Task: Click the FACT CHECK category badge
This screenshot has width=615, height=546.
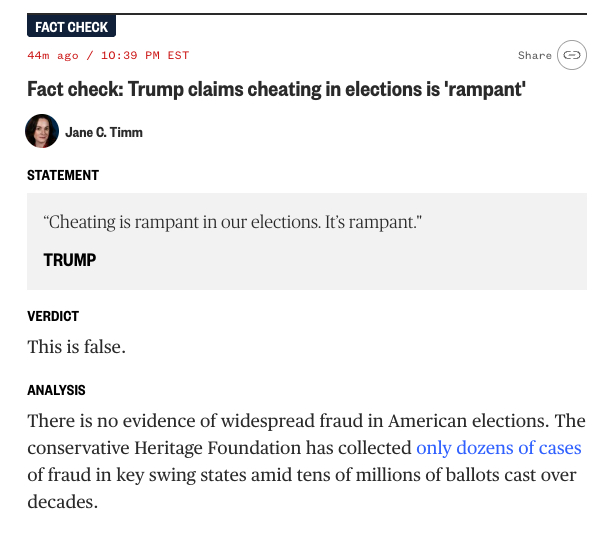Action: (x=72, y=27)
